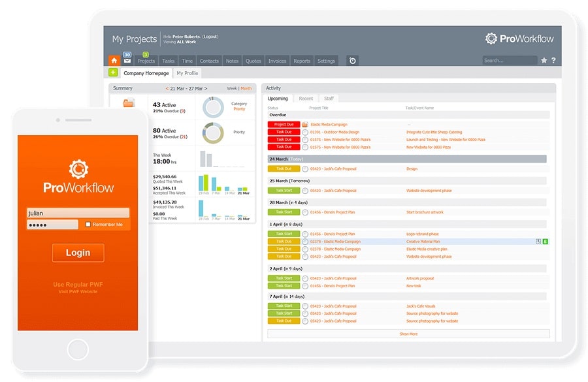588x382 pixels.
Task: Click folder icon beside Elastic Media Campaign
Action: (305, 125)
